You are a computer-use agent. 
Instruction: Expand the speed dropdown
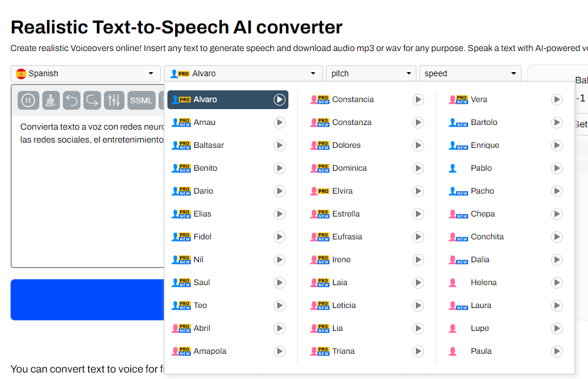[x=471, y=73]
